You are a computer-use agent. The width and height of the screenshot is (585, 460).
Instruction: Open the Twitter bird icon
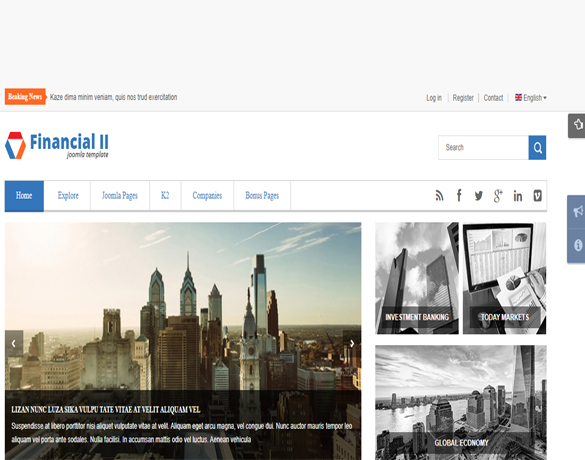pyautogui.click(x=479, y=196)
